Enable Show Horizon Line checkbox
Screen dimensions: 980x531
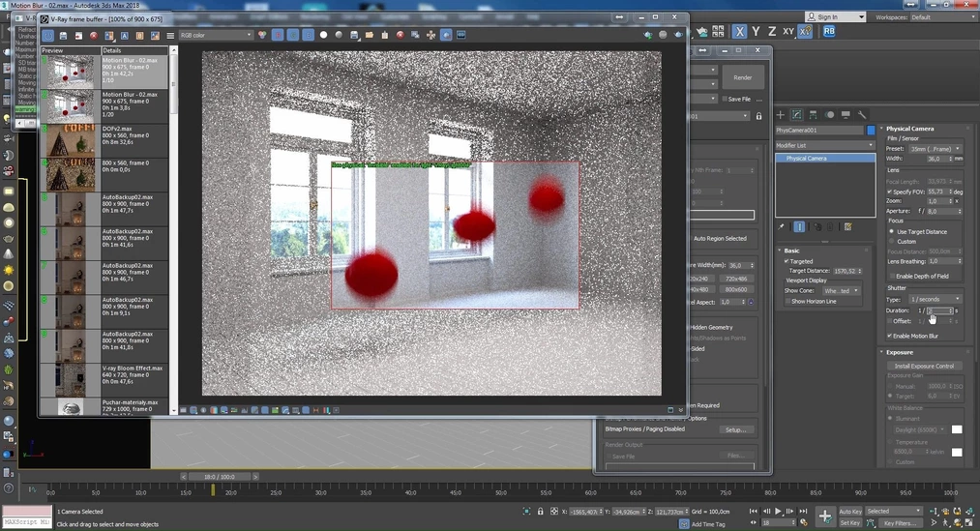[x=787, y=301]
